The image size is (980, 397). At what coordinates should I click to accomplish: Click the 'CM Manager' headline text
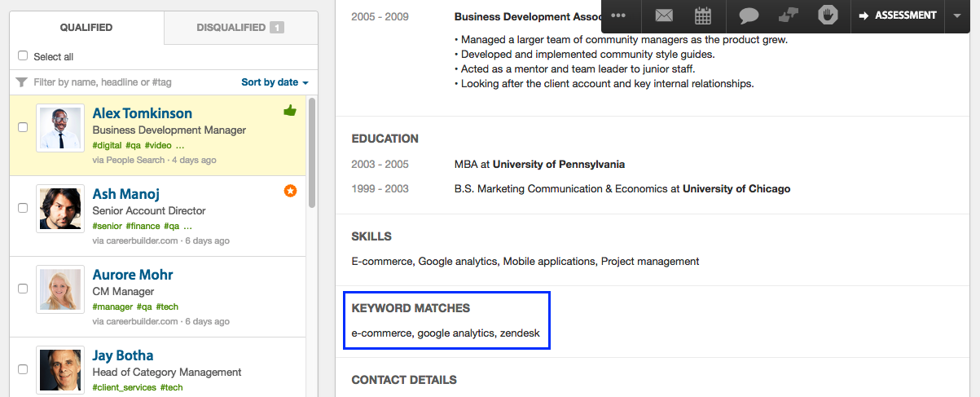coord(123,291)
